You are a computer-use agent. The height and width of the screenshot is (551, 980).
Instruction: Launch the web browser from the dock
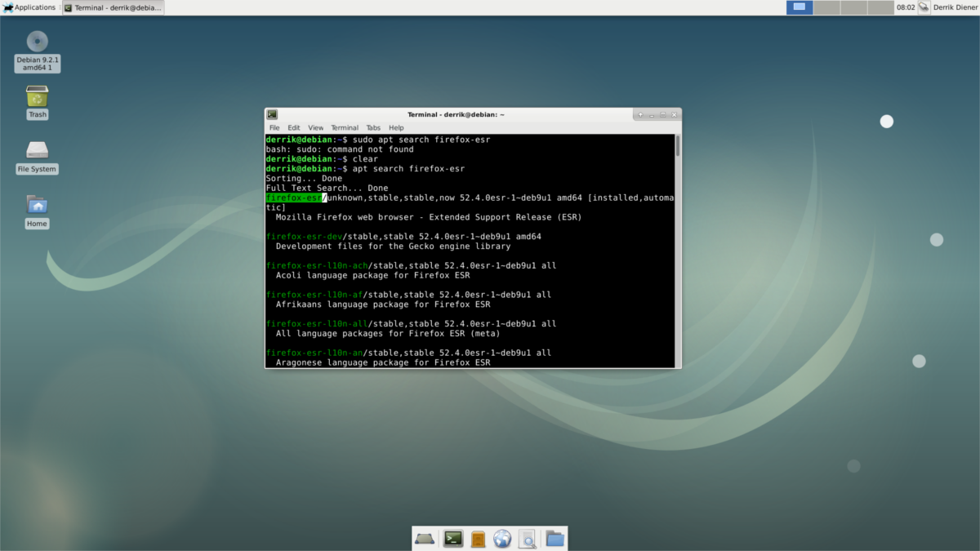(x=501, y=538)
